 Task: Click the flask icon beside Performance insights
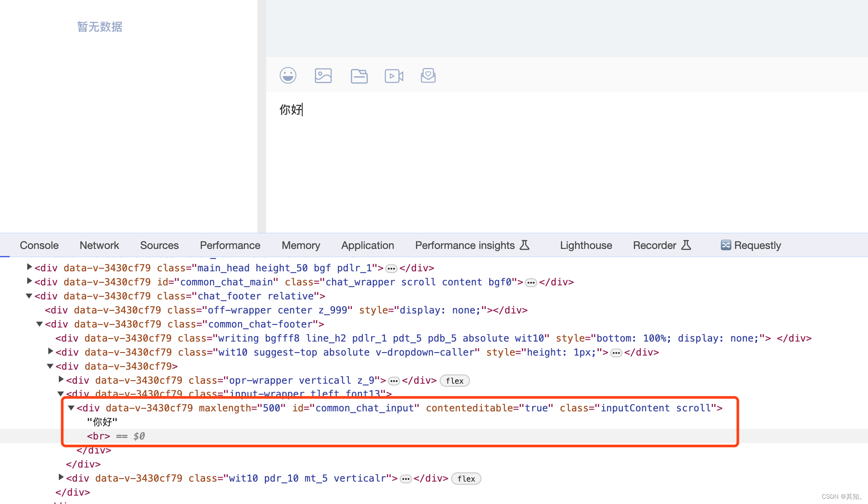coord(524,245)
